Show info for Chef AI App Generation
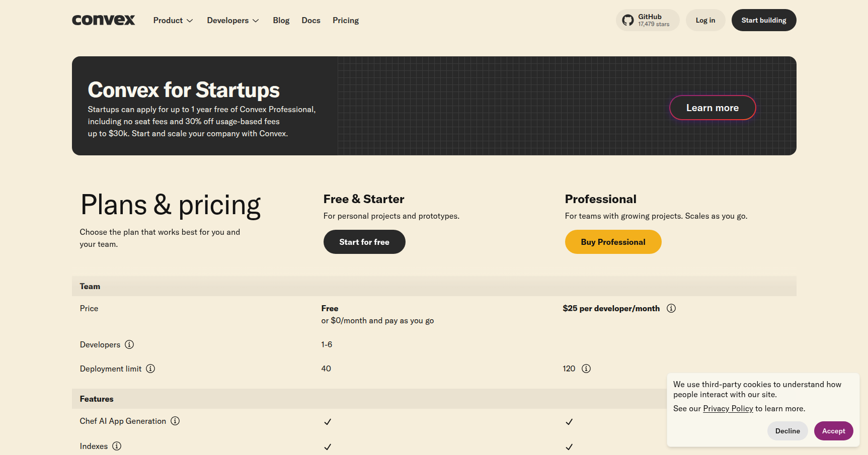The image size is (868, 455). tap(175, 421)
